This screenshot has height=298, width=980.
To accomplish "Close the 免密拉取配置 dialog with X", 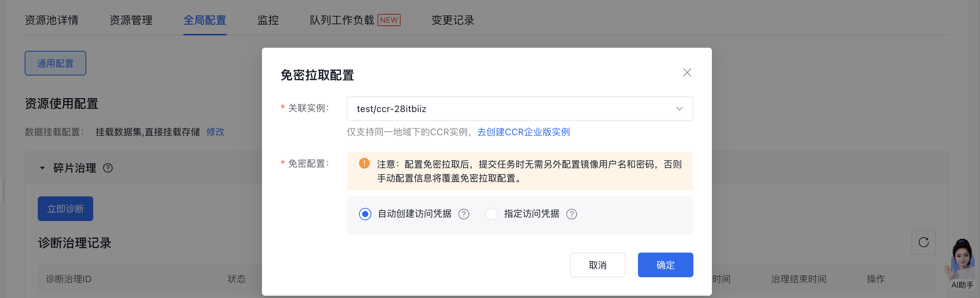I will click(x=687, y=72).
